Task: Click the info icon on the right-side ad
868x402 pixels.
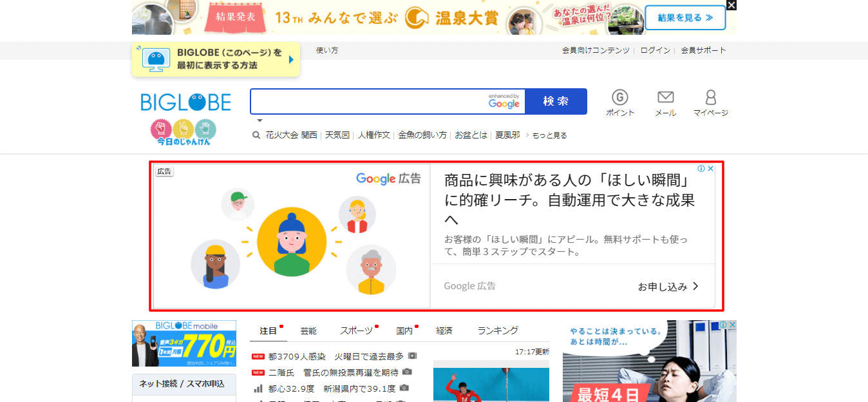Action: tap(723, 325)
